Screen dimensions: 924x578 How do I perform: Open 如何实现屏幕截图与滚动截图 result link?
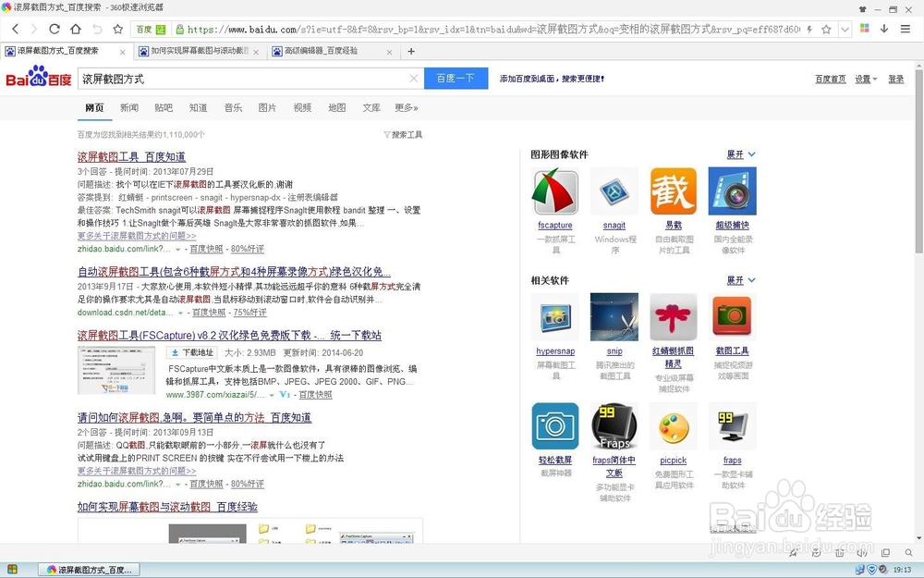167,507
